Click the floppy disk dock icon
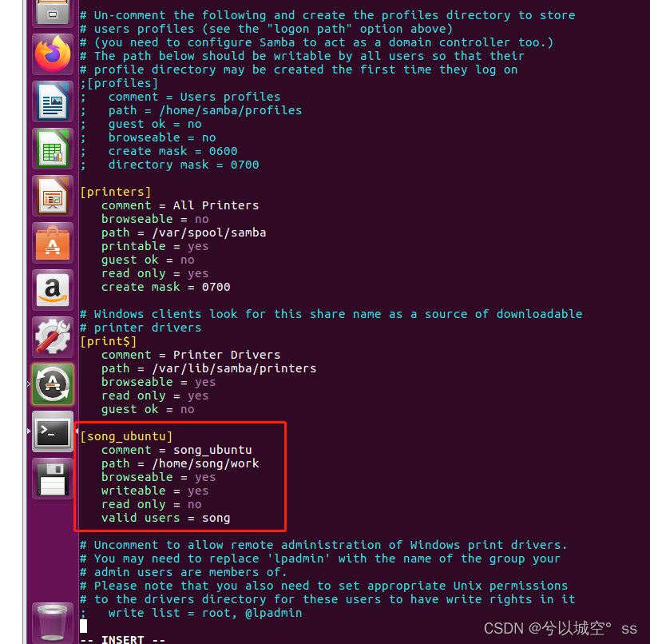This screenshot has width=650, height=644. coord(51,479)
